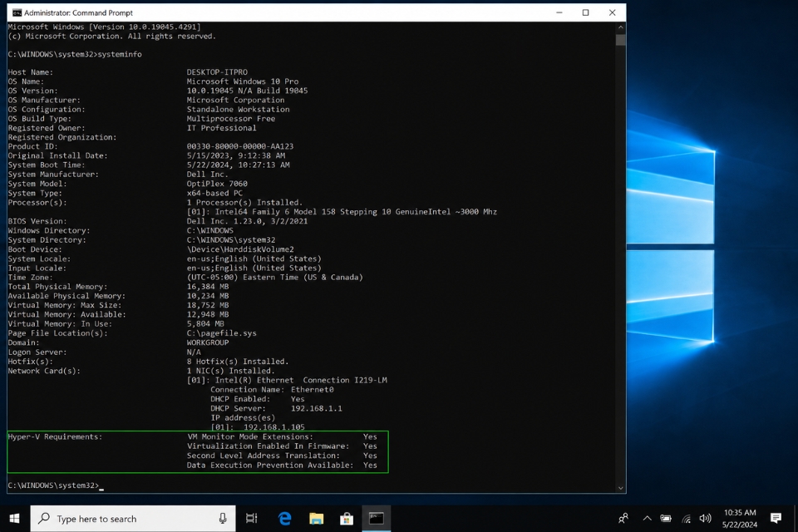Viewport: 798px width, 532px height.
Task: Click the OS version 10.0.19045 N/A Build 19045
Action: tap(247, 91)
